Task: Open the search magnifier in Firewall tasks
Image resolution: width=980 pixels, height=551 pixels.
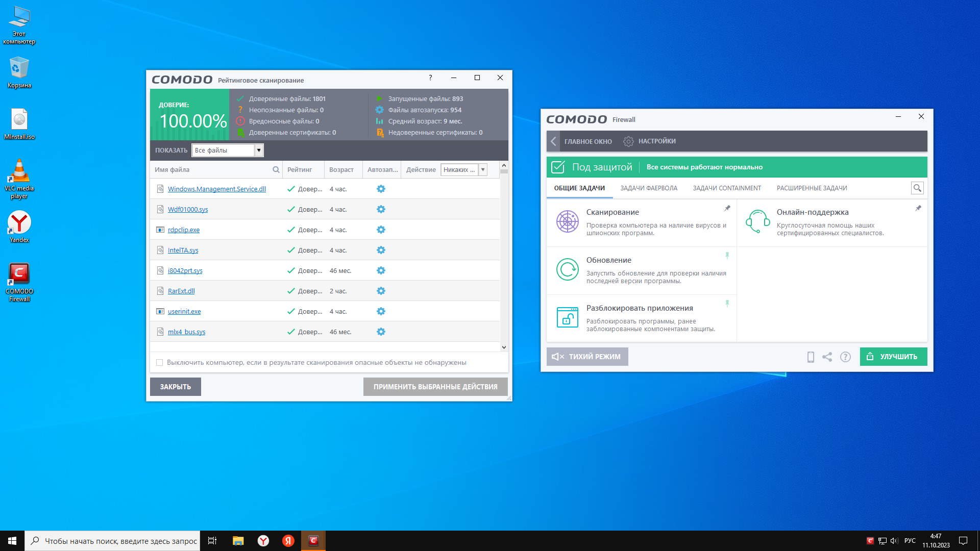Action: [917, 188]
